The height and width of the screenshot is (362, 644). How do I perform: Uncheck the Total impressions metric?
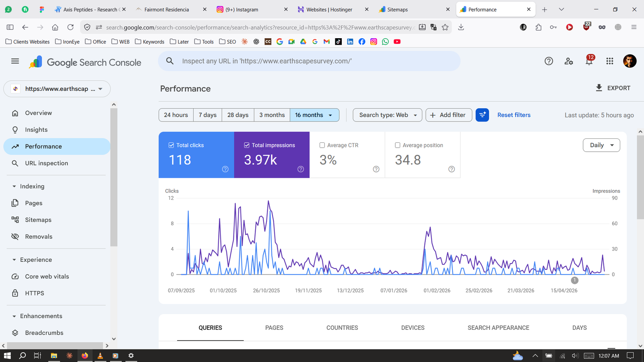pyautogui.click(x=247, y=145)
